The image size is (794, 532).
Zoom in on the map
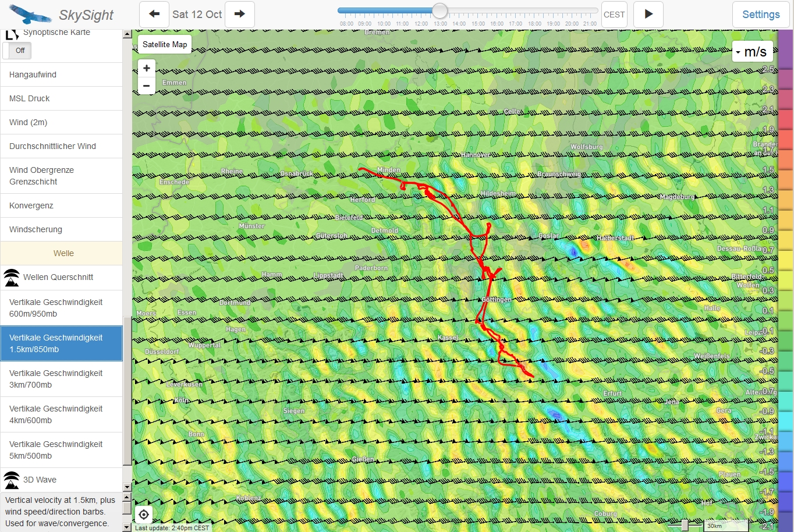pos(147,68)
